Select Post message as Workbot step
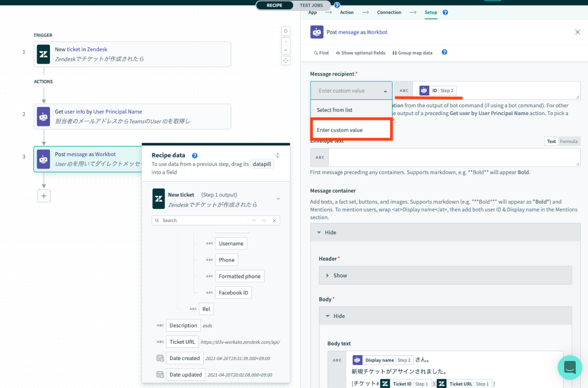 (x=88, y=159)
